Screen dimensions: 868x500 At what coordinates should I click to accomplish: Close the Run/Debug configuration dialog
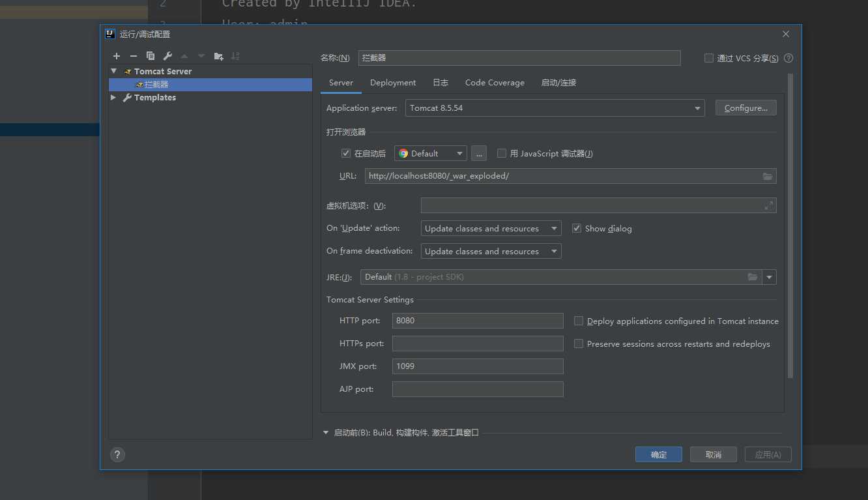pos(786,34)
